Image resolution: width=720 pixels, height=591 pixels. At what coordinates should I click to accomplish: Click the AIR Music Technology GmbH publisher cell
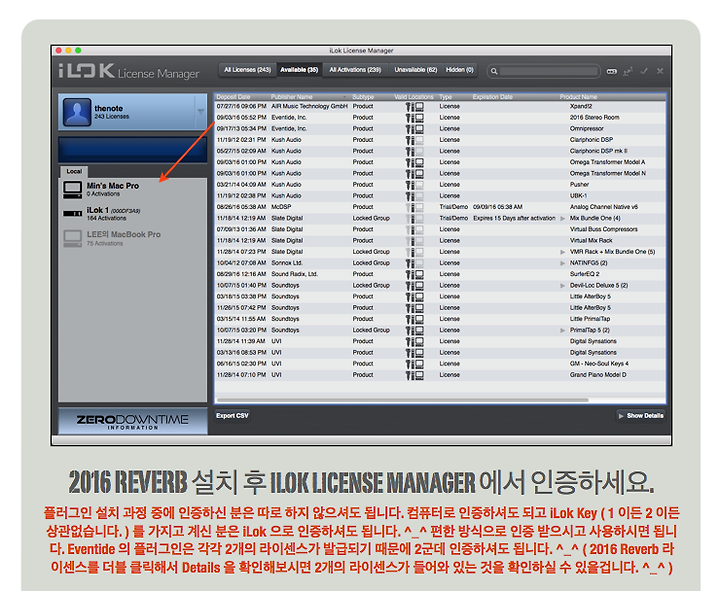coord(309,107)
